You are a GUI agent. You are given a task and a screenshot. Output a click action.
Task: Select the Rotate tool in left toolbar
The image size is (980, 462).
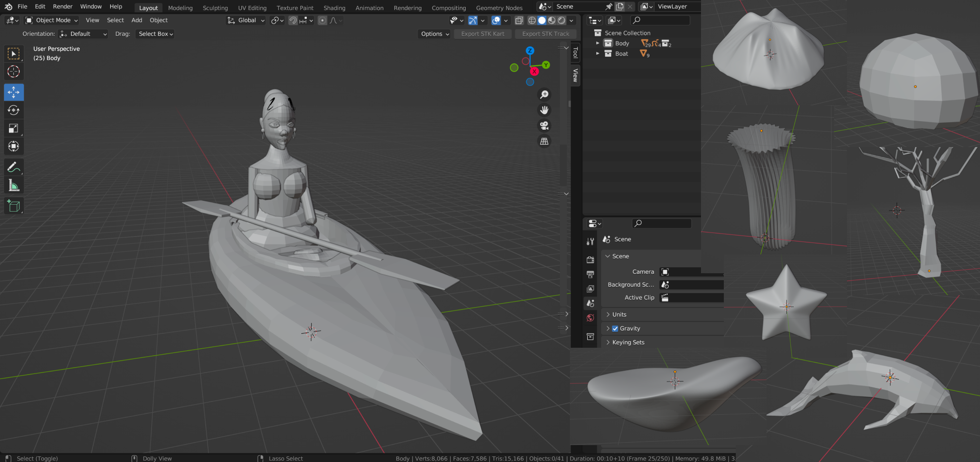(13, 110)
